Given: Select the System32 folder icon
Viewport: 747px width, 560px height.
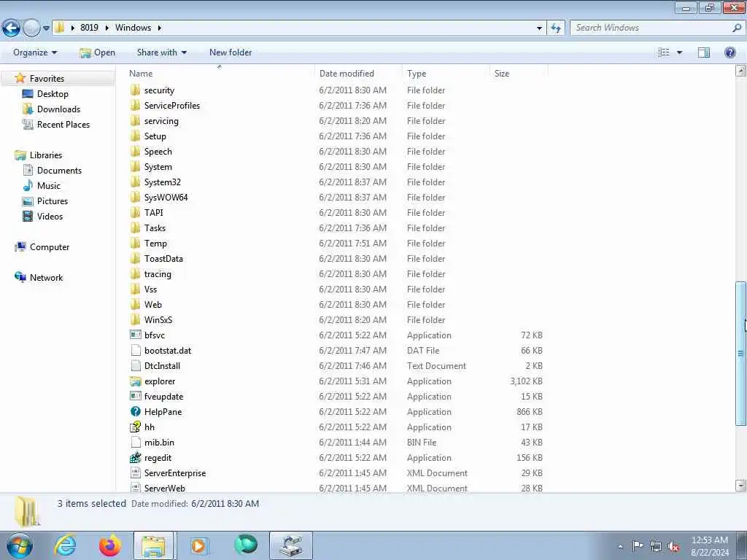Looking at the screenshot, I should coord(135,182).
